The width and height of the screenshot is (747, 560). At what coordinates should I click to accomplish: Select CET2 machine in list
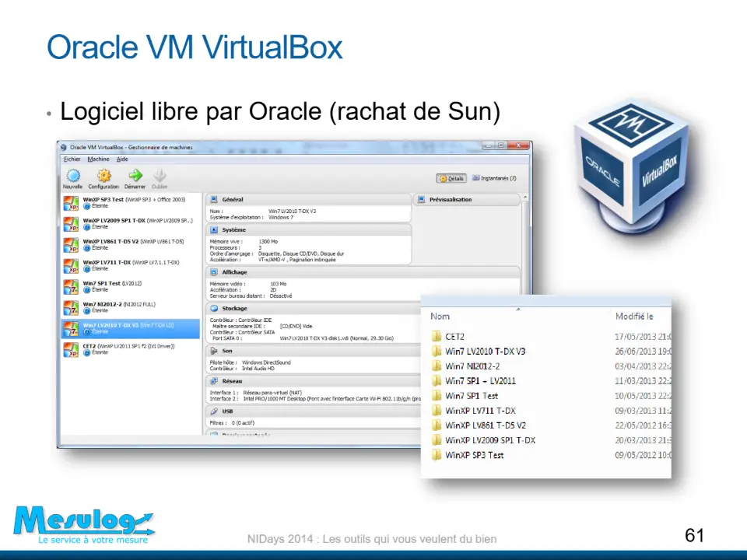coord(131,349)
